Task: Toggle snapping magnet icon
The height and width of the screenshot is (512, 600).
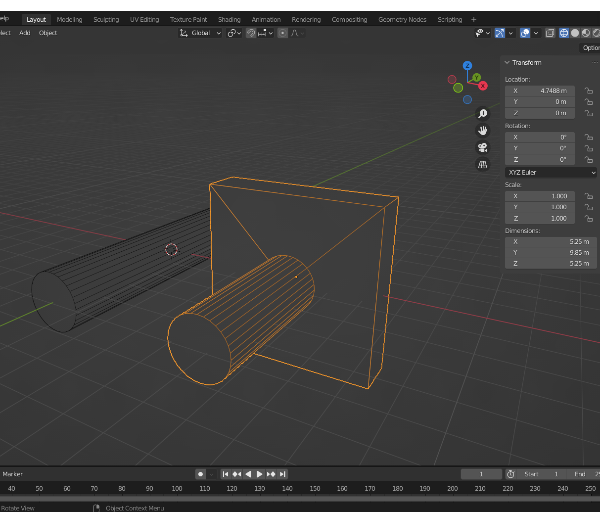Action: (251, 33)
